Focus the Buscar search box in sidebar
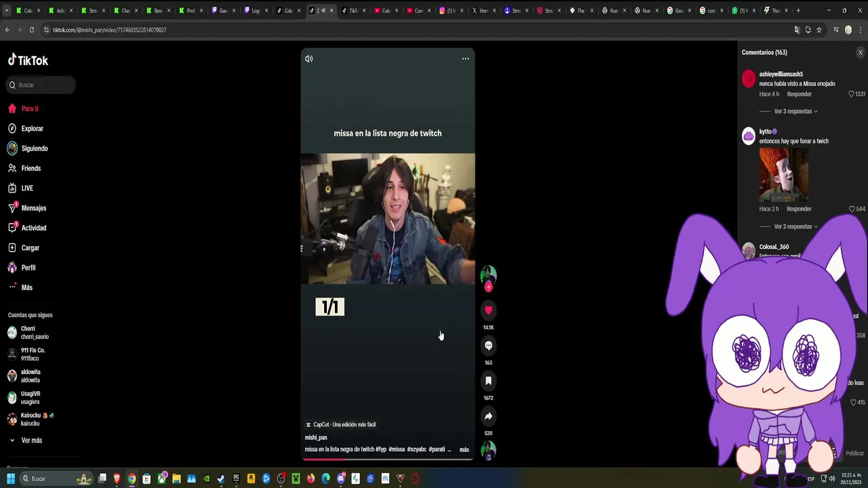This screenshot has height=488, width=868. pos(41,85)
